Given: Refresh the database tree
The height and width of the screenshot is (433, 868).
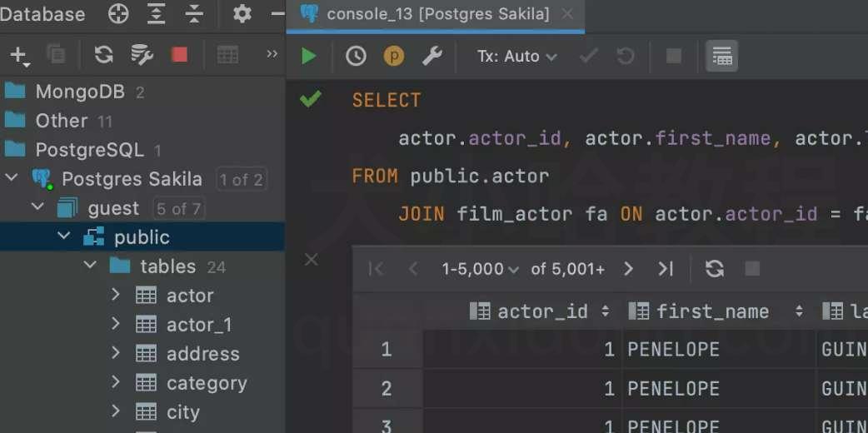Looking at the screenshot, I should (x=103, y=54).
